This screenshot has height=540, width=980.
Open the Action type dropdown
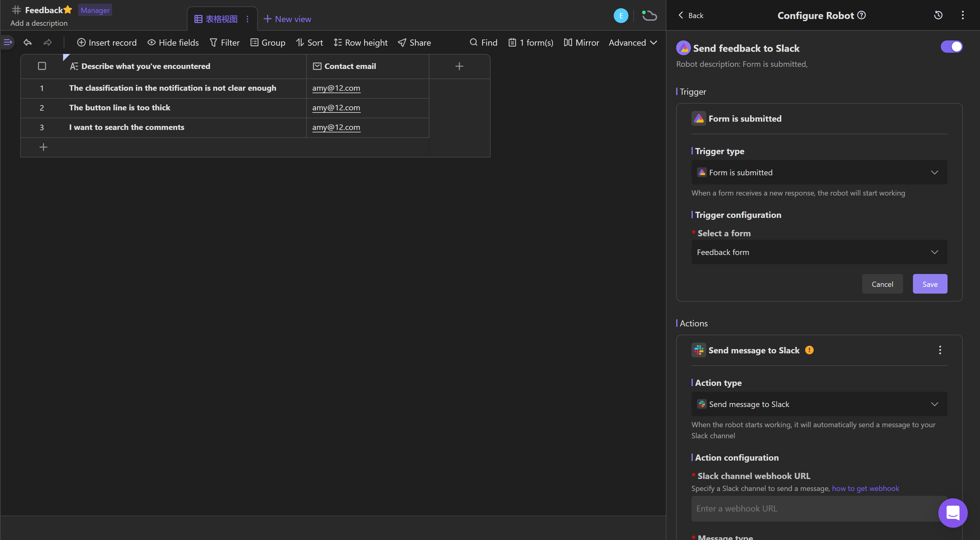tap(819, 404)
